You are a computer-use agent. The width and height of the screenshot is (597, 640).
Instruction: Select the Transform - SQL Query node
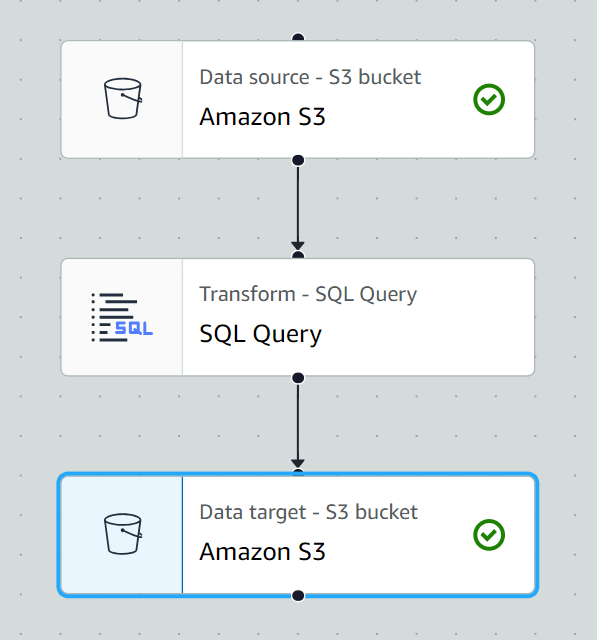(298, 317)
